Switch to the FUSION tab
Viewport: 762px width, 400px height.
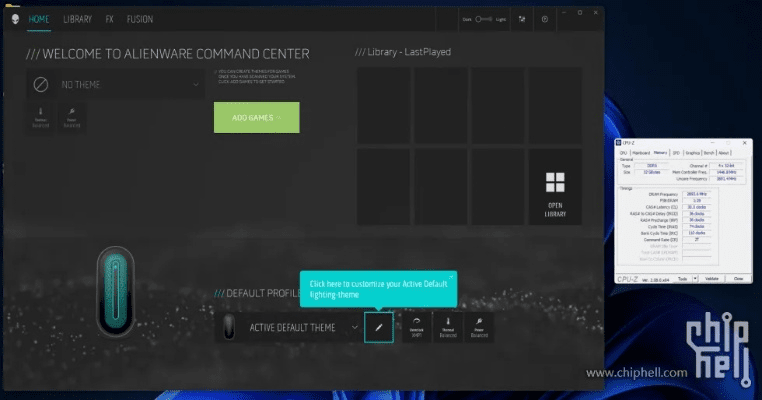point(140,19)
